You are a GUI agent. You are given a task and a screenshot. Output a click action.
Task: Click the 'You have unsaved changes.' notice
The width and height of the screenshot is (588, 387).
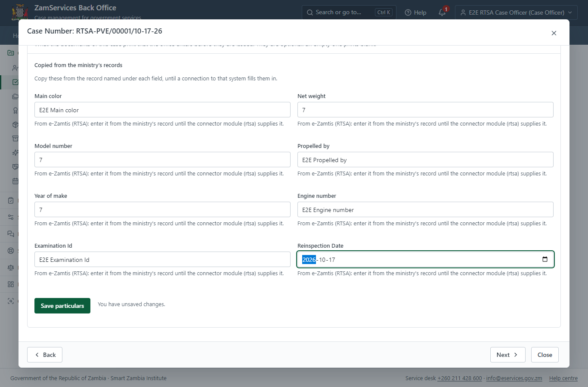[131, 304]
